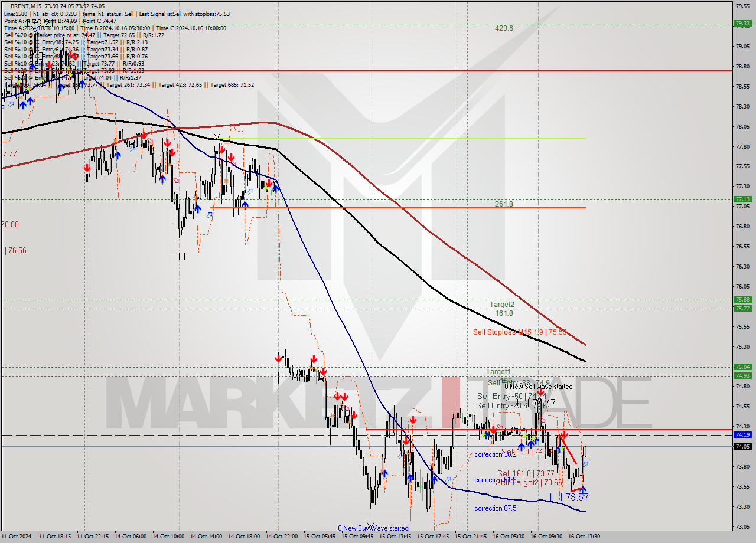Select the 'Last Signal is:Sell with stoploss:75.53' line
The height and width of the screenshot is (543, 756).
click(x=184, y=14)
